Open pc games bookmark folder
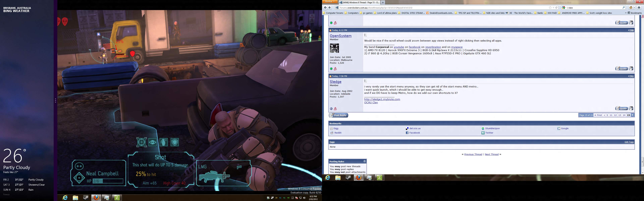Image resolution: width=644 pixels, height=201 pixels. [366, 13]
